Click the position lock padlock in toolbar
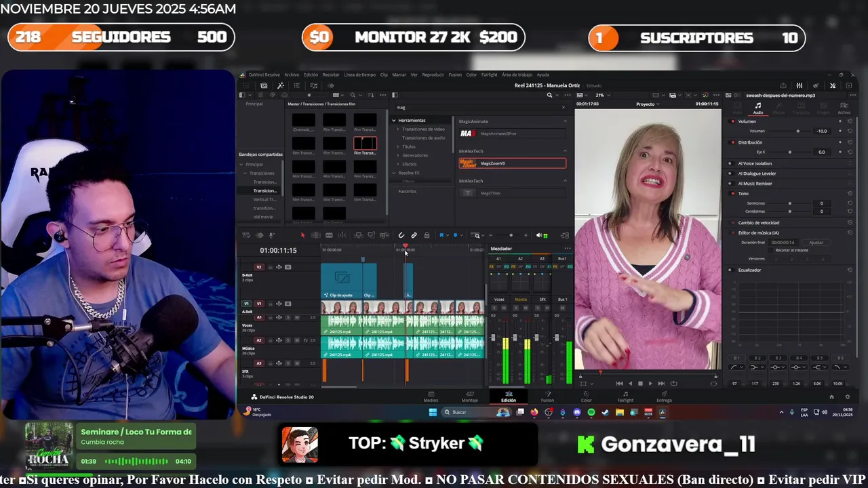868x488 pixels. point(427,235)
